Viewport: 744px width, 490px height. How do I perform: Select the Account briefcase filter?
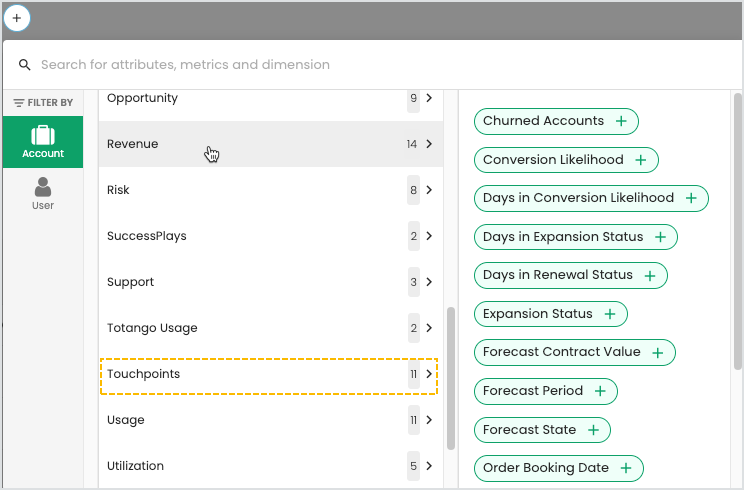[x=43, y=142]
